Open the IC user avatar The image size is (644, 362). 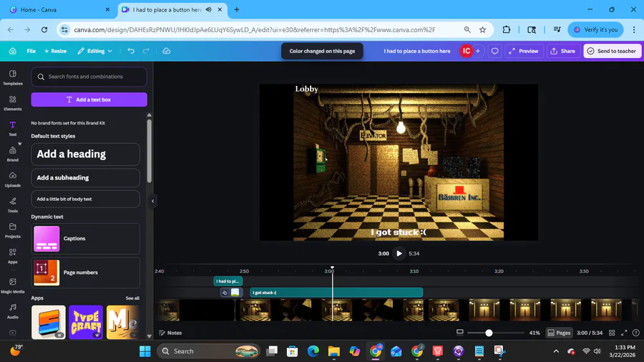[x=466, y=51]
